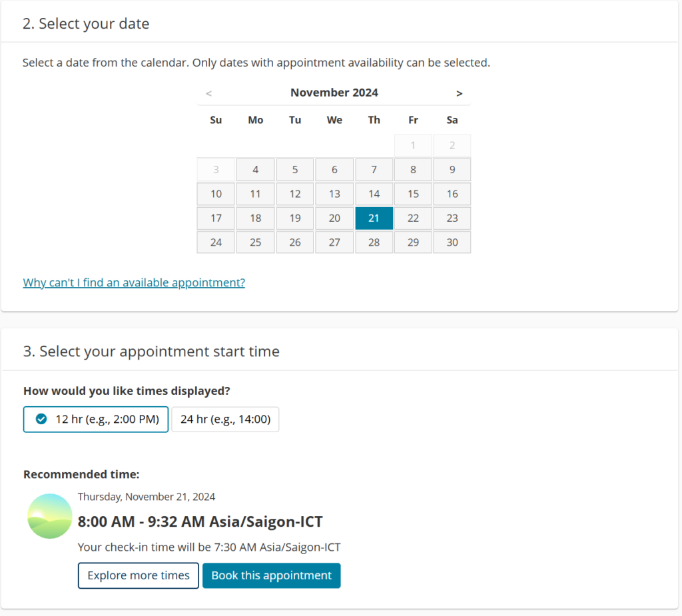Viewport: 682px width, 616px height.
Task: Pick November 18 date
Action: coord(256,218)
